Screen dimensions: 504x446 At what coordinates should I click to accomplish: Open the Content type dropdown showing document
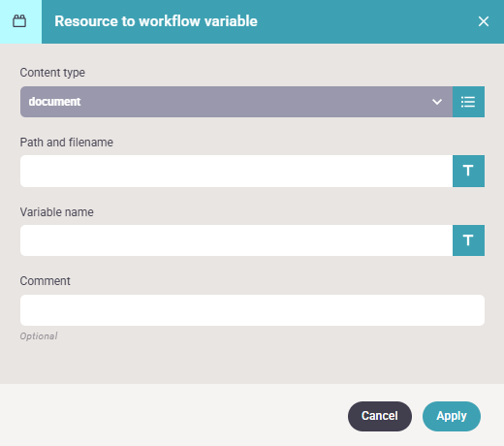tap(236, 102)
